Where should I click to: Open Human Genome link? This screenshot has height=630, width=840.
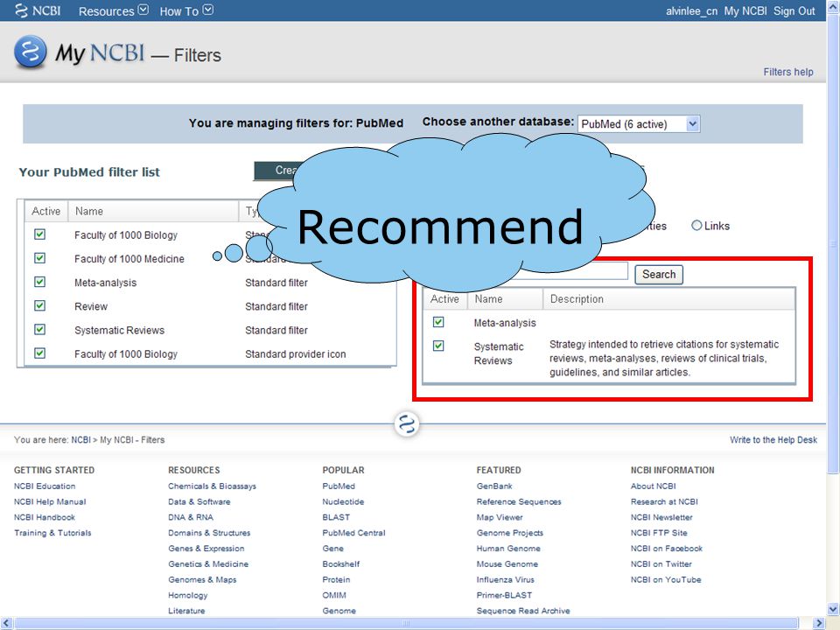coord(508,548)
